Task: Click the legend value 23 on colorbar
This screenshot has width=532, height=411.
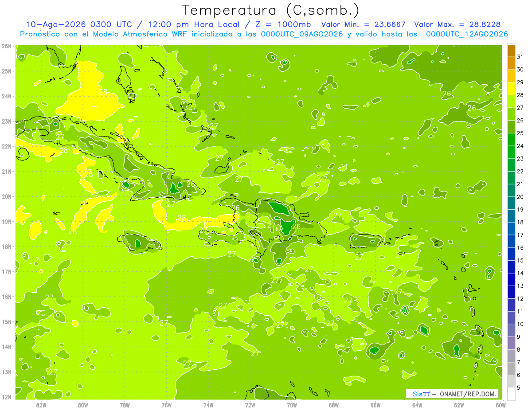Action: tap(520, 159)
